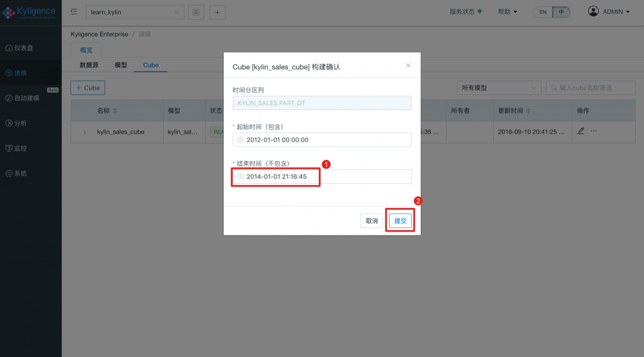Switch language to EN
The width and height of the screenshot is (644, 357).
coord(543,12)
